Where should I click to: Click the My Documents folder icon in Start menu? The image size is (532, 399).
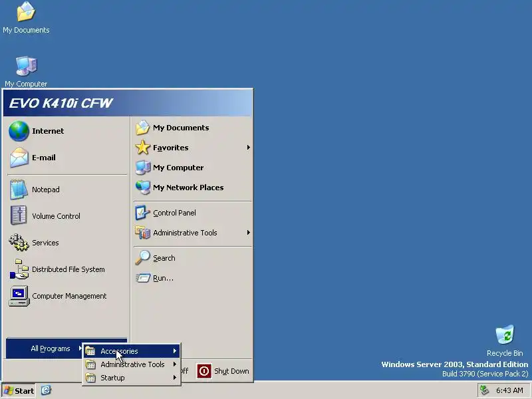(x=142, y=128)
